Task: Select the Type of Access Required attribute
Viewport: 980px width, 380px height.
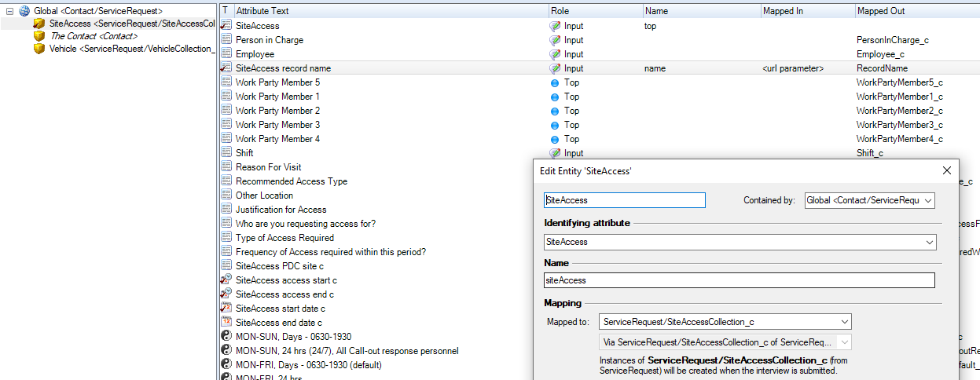Action: pyautogui.click(x=284, y=238)
